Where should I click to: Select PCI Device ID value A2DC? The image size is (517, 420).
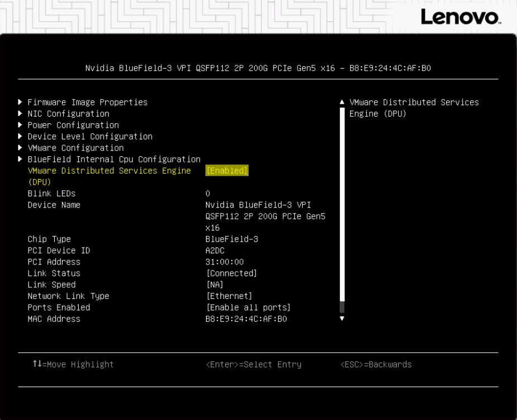(x=215, y=250)
